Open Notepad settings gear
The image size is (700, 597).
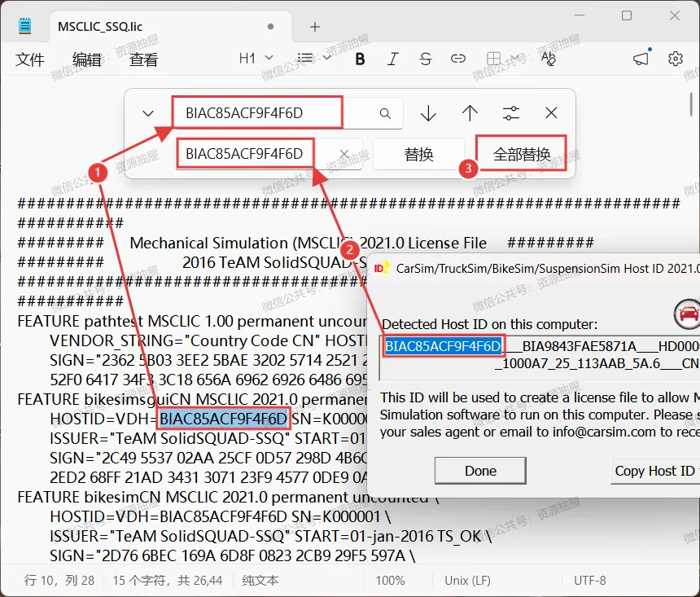[675, 59]
